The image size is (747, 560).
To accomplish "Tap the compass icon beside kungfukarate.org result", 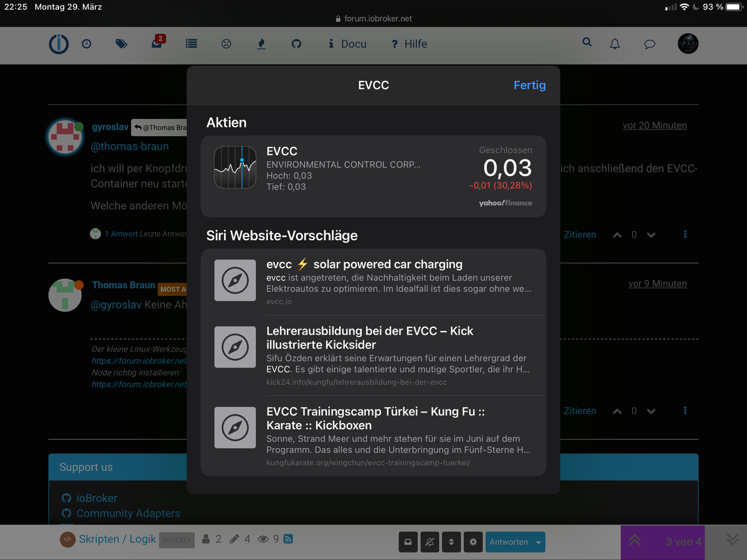I will click(235, 427).
